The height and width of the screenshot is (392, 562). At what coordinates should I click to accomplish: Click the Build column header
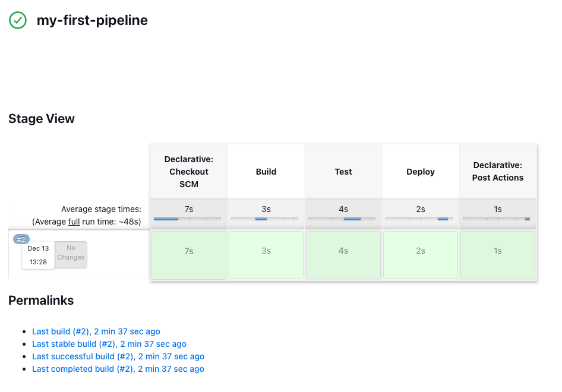coord(266,172)
